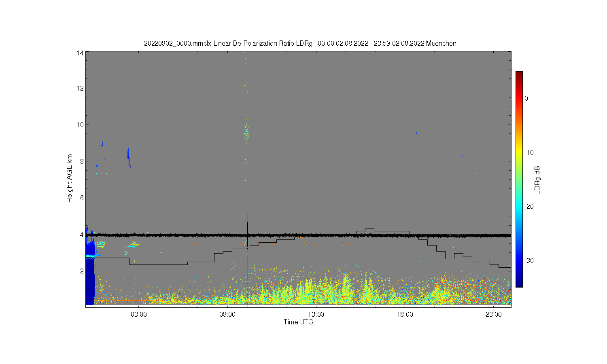
Task: Click the dark red top of colorbar
Action: tap(519, 74)
